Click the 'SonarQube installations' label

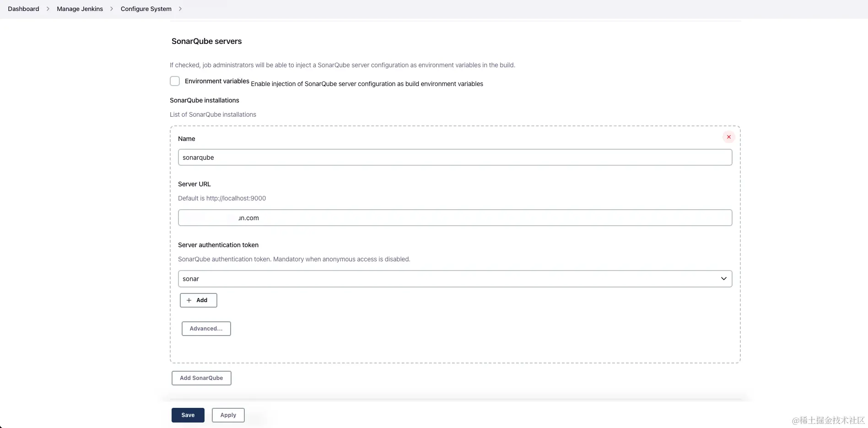(205, 100)
